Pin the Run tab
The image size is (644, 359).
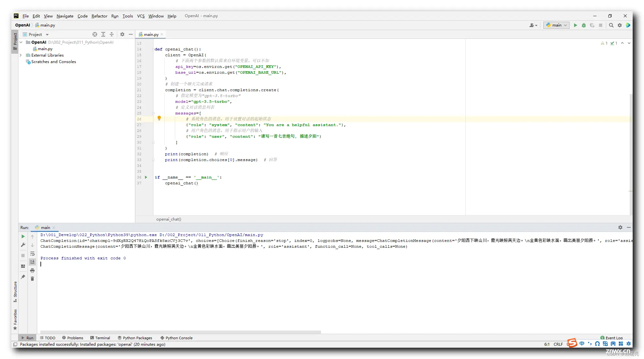pyautogui.click(x=23, y=277)
